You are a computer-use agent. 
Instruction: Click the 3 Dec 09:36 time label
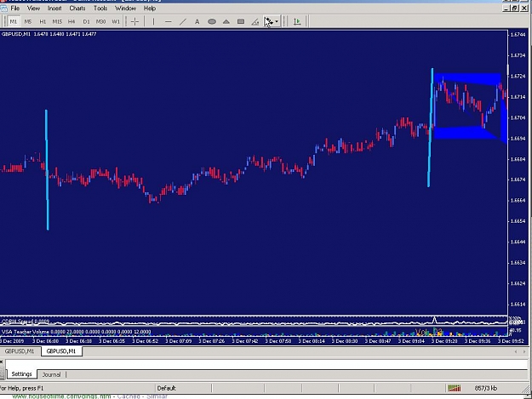[478, 341]
